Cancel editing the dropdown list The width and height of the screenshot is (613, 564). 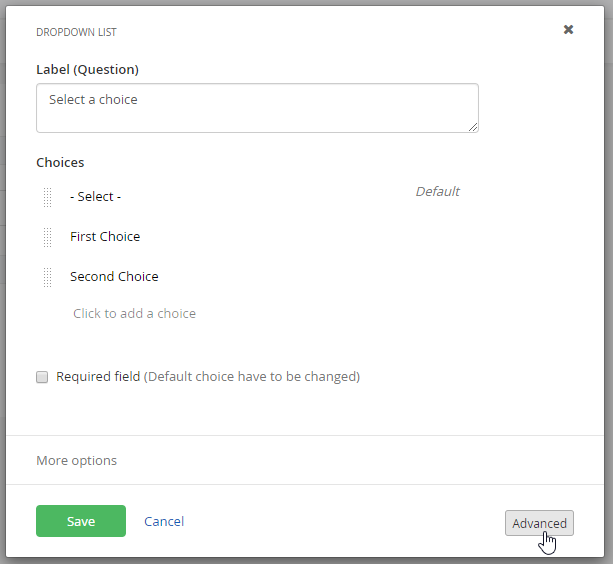click(164, 521)
